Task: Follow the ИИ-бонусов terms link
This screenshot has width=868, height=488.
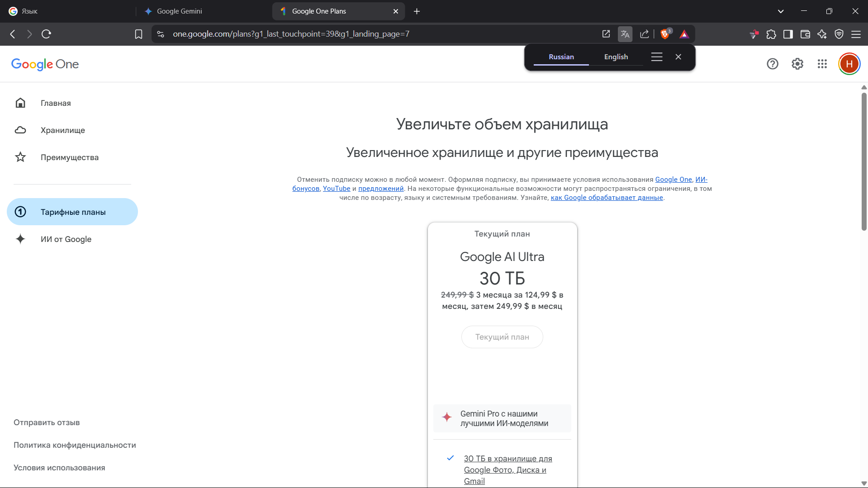Action: coord(306,189)
